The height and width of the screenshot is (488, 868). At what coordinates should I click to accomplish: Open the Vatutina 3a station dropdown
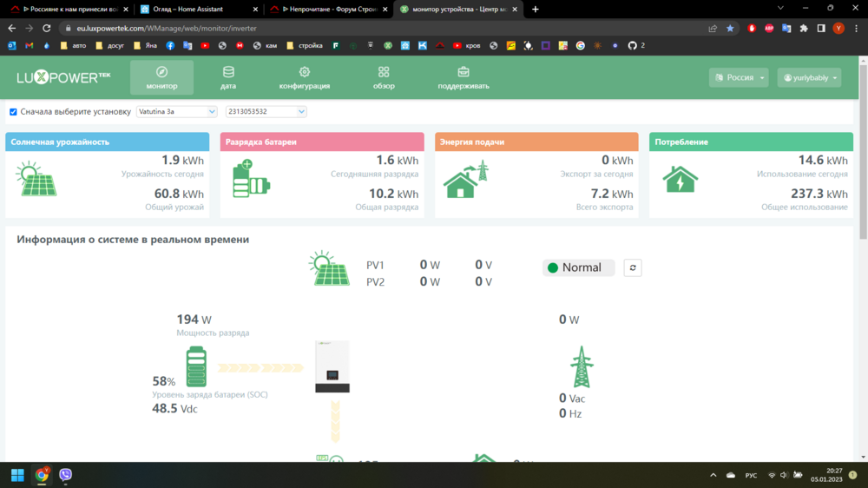(176, 111)
